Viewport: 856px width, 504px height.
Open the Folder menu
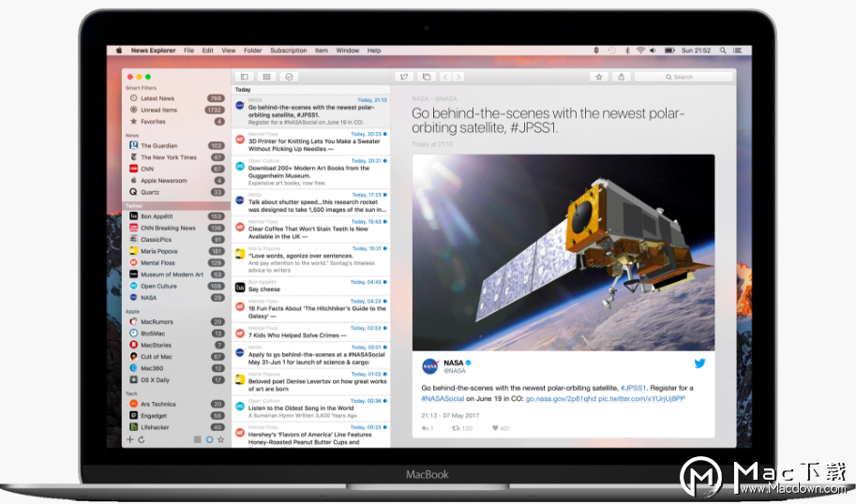[x=253, y=51]
